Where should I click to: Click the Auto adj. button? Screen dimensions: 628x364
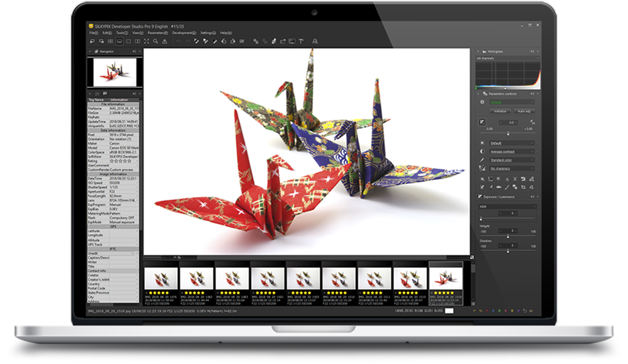525,111
